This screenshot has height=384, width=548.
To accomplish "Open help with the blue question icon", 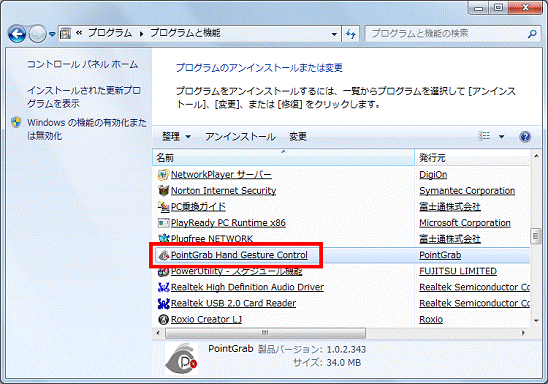I will (x=525, y=137).
